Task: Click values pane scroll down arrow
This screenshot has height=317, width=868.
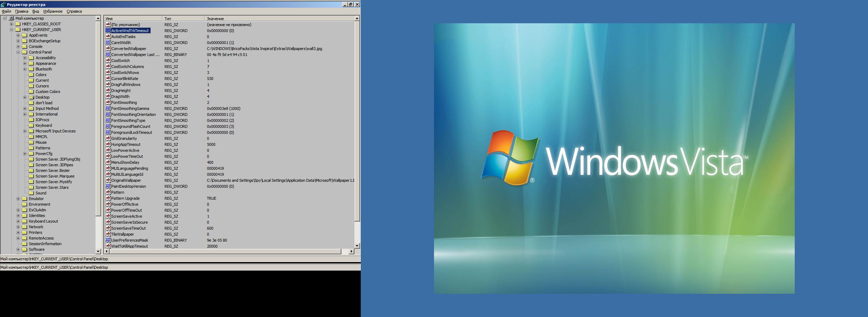Action: [x=357, y=245]
